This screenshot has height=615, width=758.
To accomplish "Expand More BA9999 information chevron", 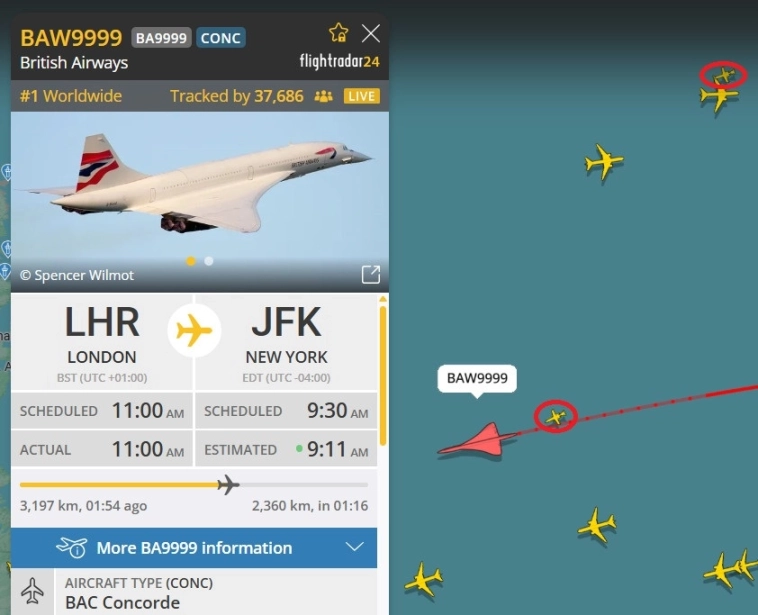I will pos(354,547).
